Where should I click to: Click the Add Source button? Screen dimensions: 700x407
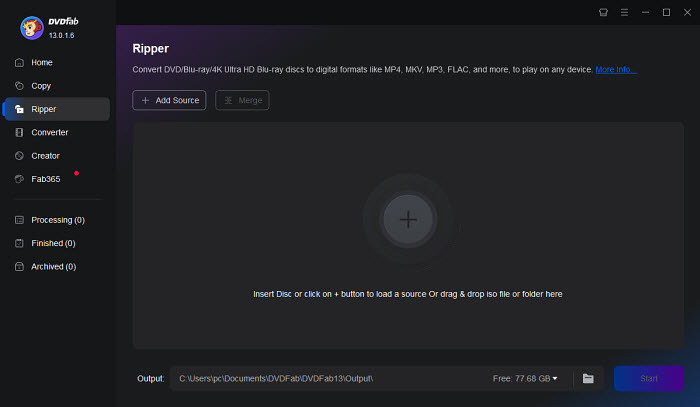tap(169, 100)
